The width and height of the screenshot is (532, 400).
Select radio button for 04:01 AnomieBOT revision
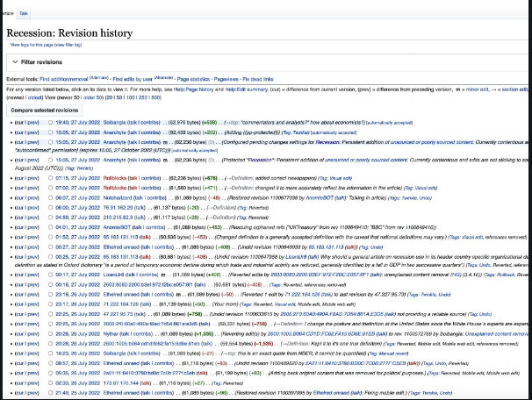pos(50,227)
